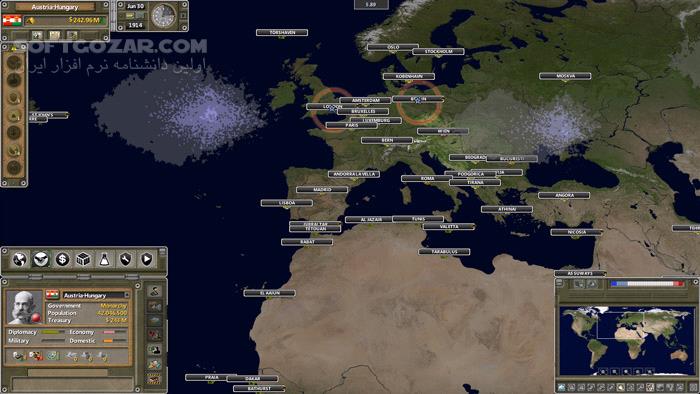The height and width of the screenshot is (394, 700).
Task: Click the Wien city label
Action: tap(443, 131)
